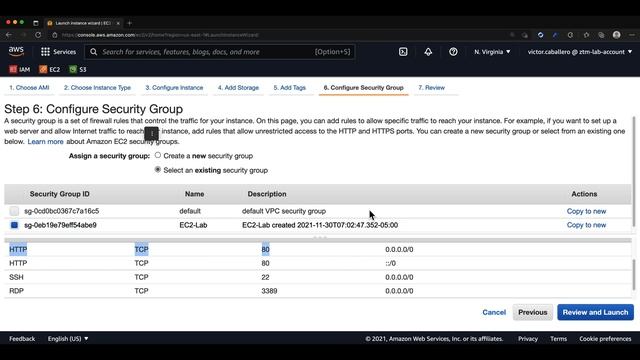This screenshot has width=640, height=360.
Task: Click the page vertical scrollbar
Action: [634, 171]
